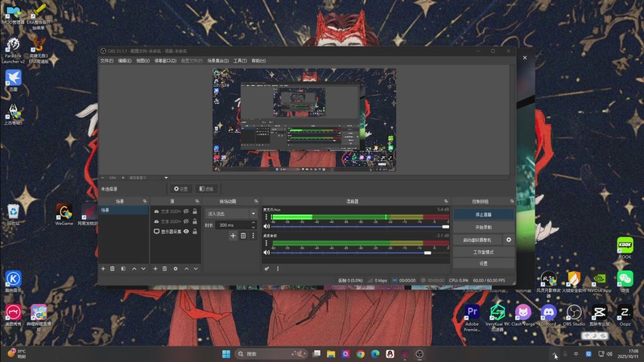Open Discord desktop shortcut icon
This screenshot has width=644, height=362.
pos(549,312)
